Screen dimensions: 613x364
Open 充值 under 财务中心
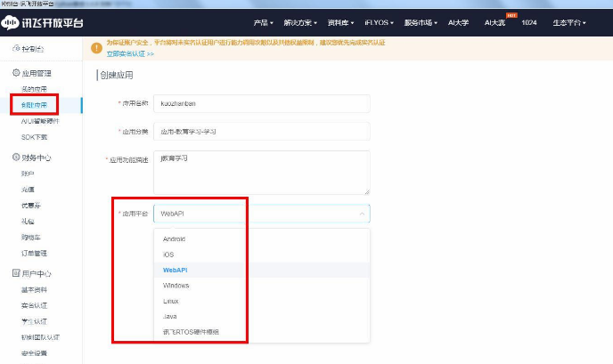(x=28, y=190)
